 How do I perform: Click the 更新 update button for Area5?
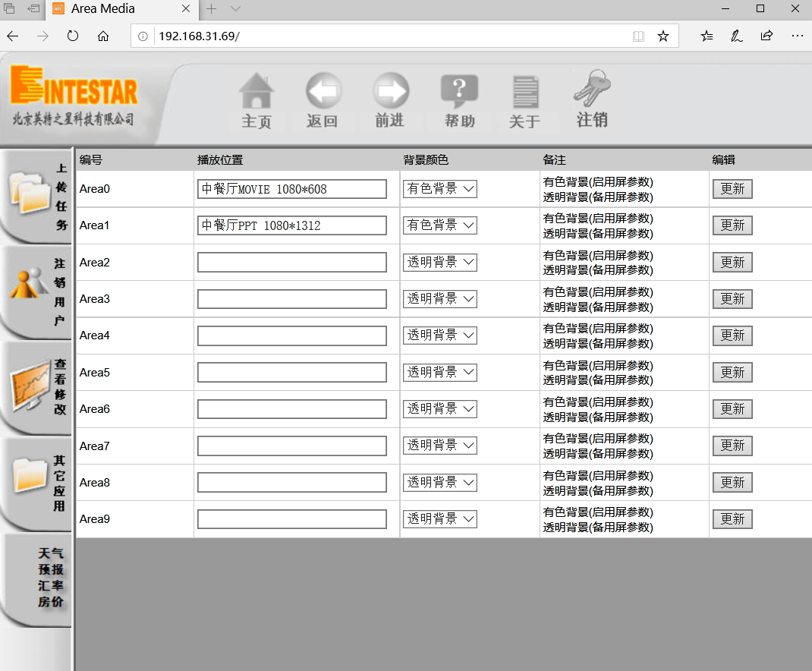click(x=732, y=373)
